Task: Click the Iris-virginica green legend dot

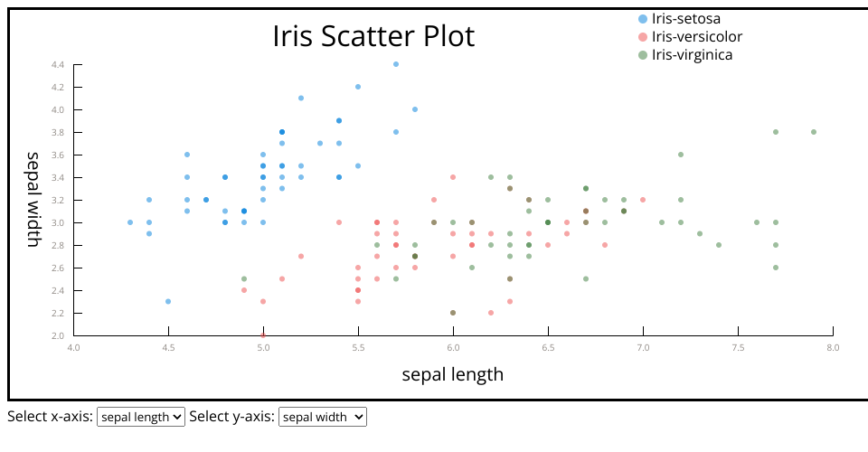Action: [643, 55]
